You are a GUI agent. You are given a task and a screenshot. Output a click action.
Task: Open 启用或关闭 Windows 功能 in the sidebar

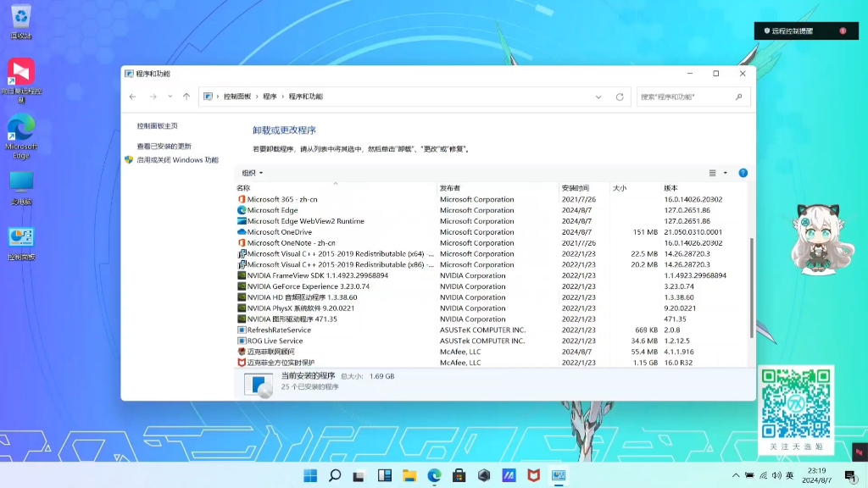[x=180, y=159]
